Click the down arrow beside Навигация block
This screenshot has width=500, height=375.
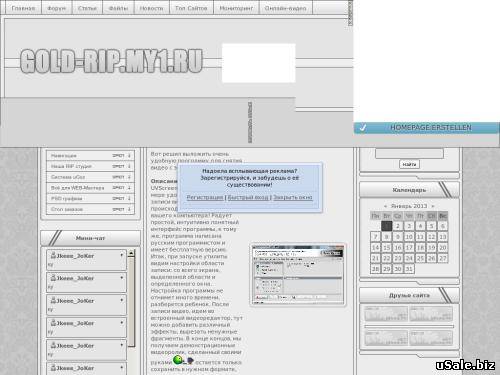[x=129, y=155]
